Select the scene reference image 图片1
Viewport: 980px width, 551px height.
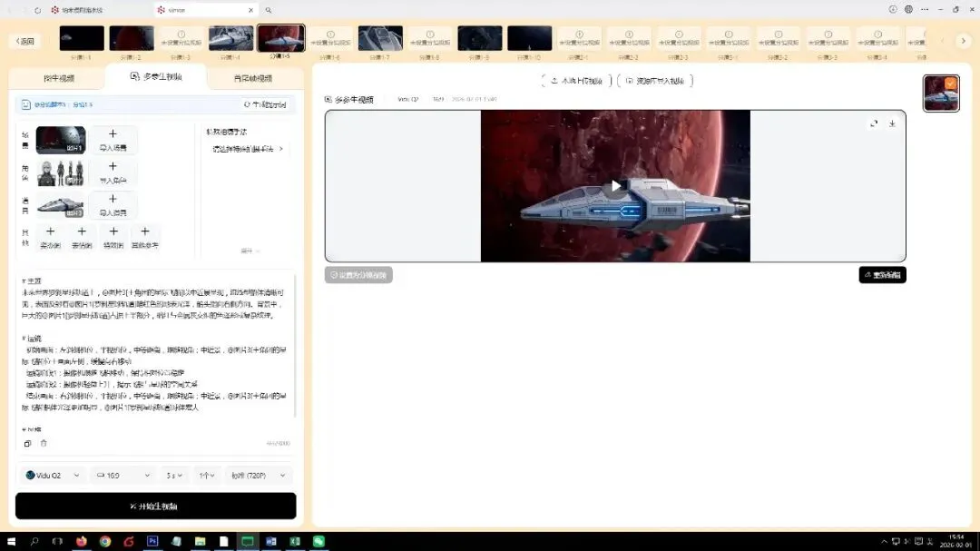click(61, 140)
